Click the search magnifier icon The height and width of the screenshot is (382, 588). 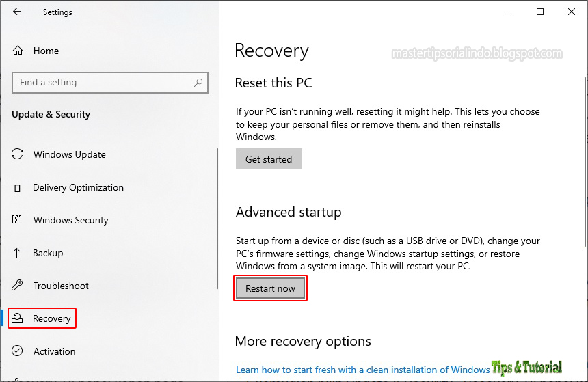pos(198,83)
